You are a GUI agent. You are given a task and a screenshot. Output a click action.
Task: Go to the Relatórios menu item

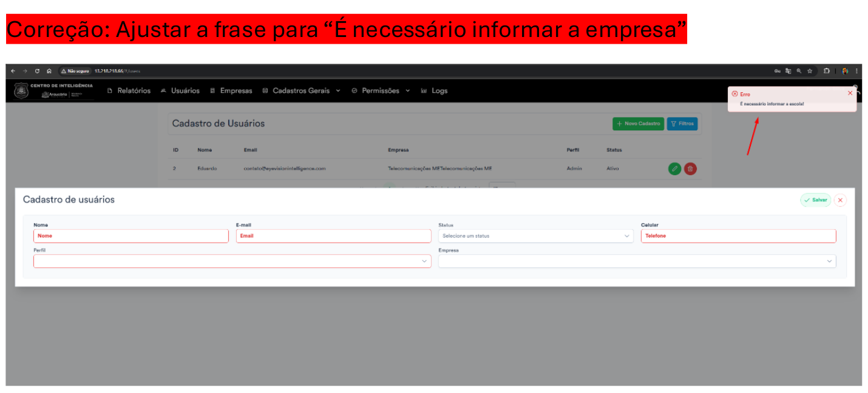tap(129, 91)
